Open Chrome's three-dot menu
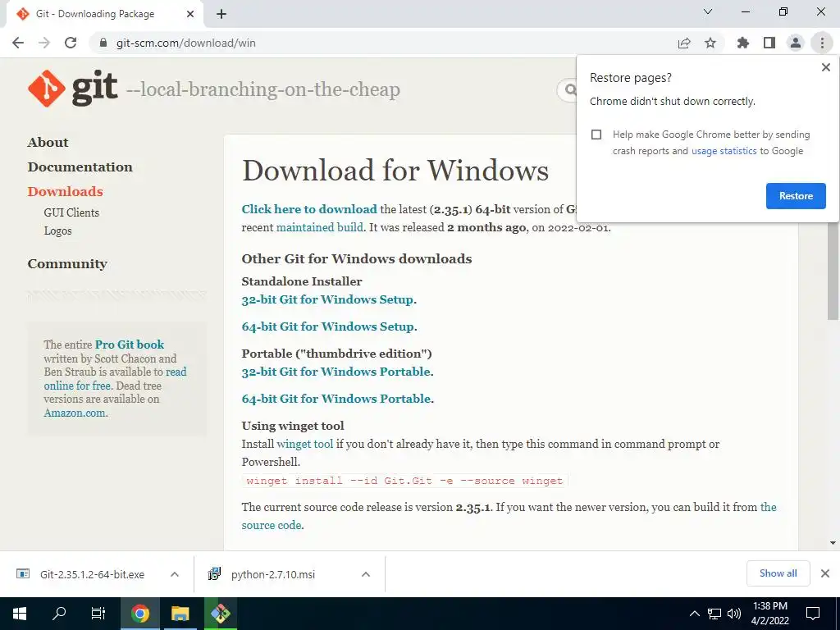Viewport: 840px width, 630px height. (822, 43)
